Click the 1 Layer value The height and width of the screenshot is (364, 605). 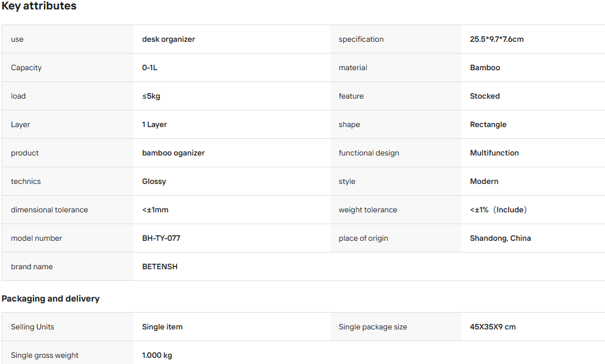click(x=154, y=124)
